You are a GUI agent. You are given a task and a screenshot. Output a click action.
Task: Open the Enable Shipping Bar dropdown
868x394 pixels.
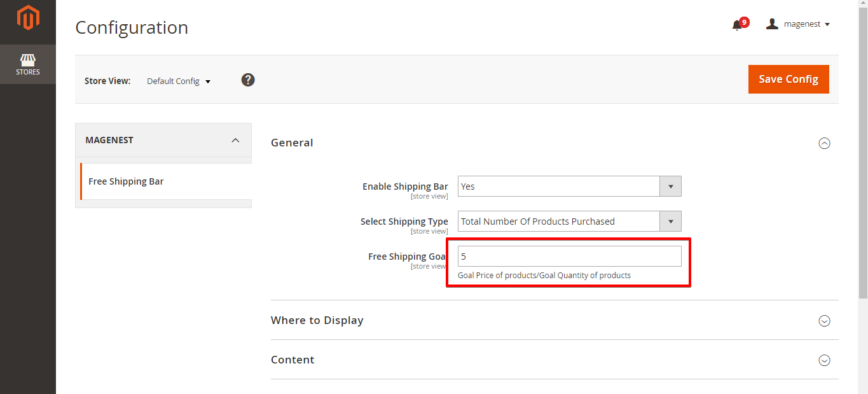(x=569, y=186)
